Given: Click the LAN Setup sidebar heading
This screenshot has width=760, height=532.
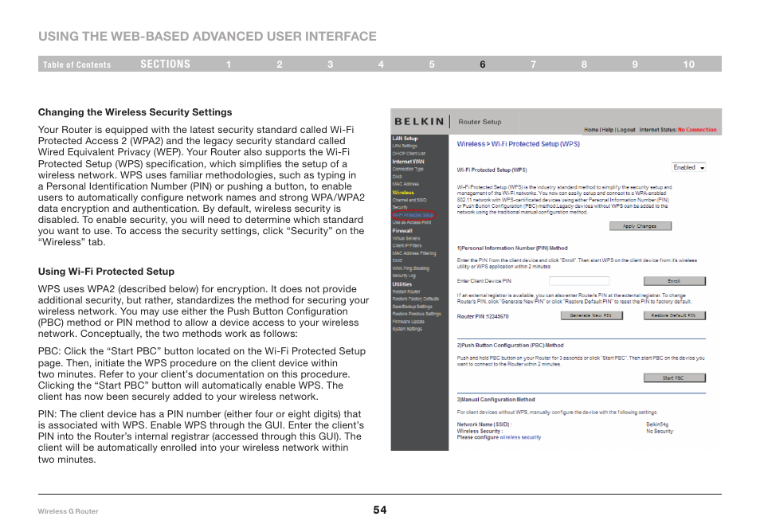Looking at the screenshot, I should click(x=405, y=139).
